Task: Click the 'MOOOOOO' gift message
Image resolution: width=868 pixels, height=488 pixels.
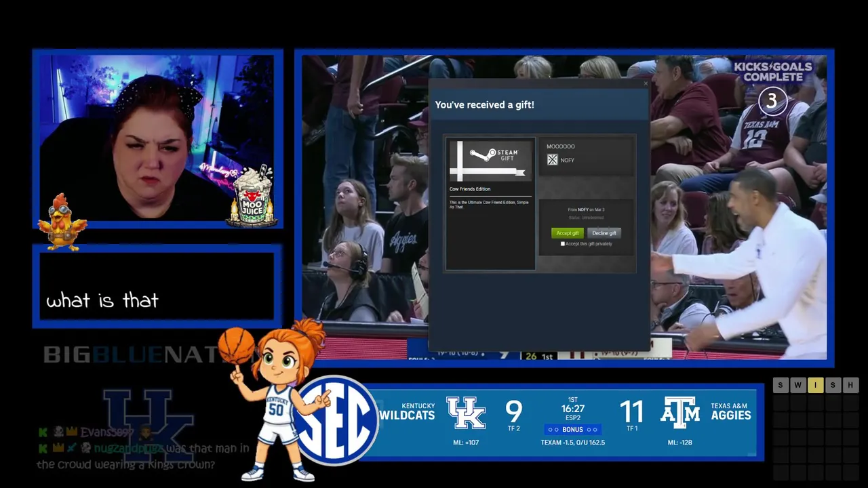Action: 561,146
